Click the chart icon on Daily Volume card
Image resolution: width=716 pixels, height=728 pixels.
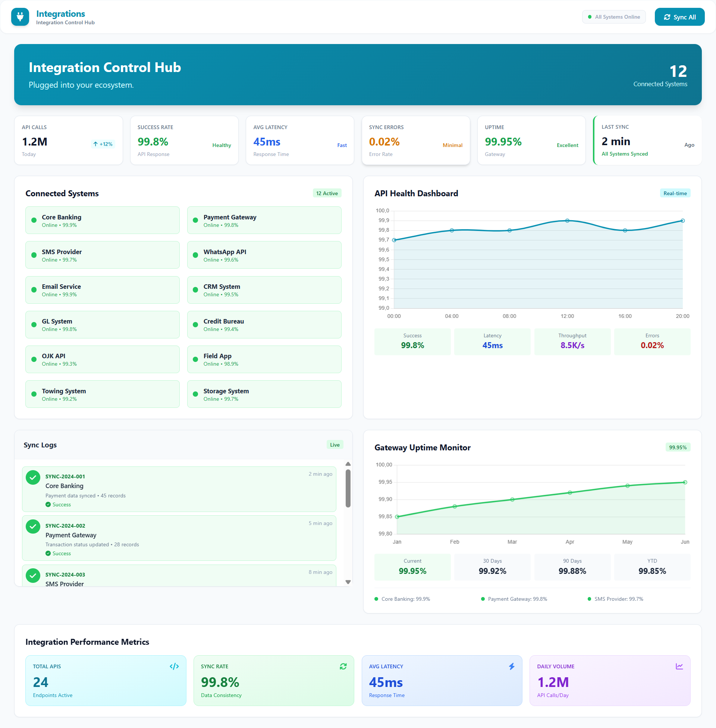click(680, 666)
